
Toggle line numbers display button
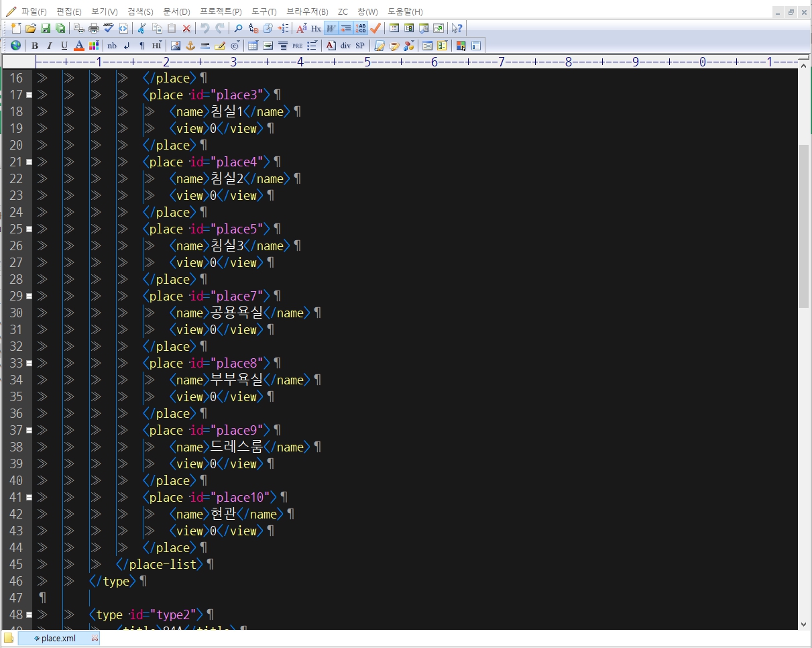361,28
